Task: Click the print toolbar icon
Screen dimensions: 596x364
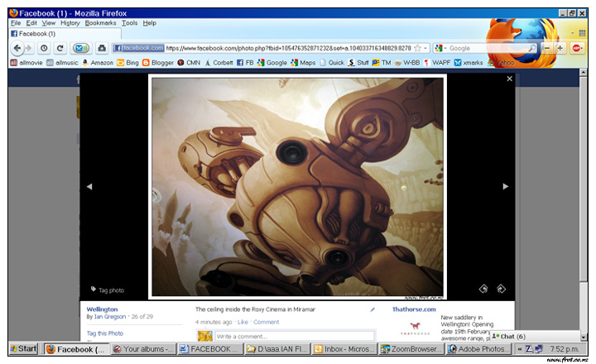Action: pos(102,48)
